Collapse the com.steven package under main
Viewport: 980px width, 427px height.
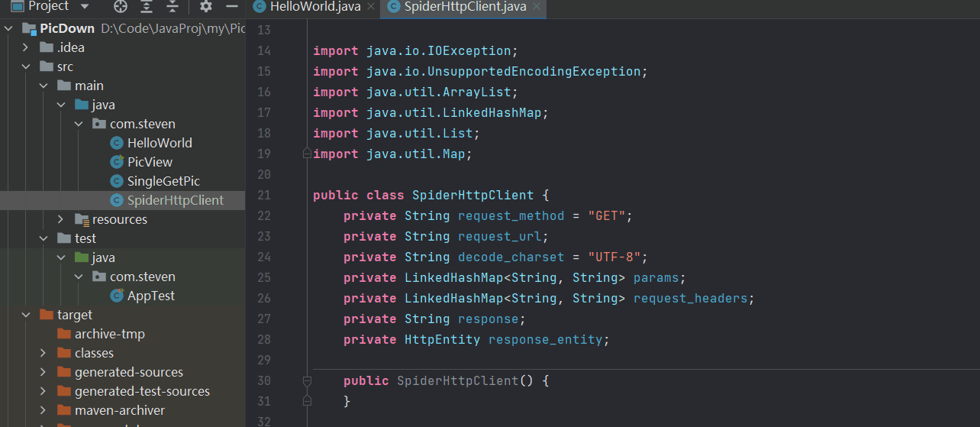[79, 124]
